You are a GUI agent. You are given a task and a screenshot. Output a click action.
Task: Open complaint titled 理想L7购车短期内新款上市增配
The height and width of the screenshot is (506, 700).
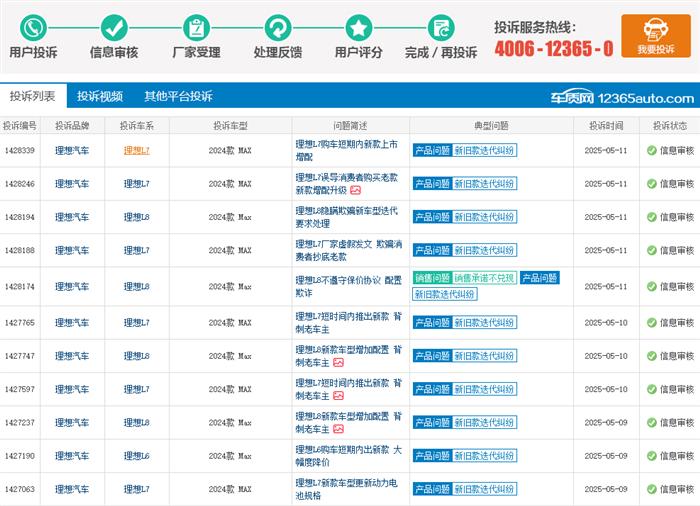346,151
